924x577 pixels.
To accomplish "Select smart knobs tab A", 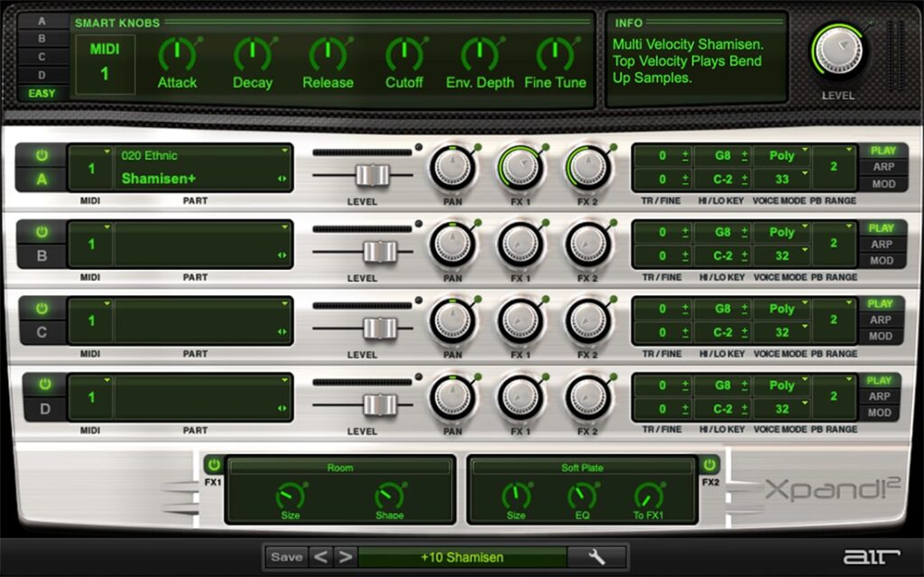I will (42, 22).
